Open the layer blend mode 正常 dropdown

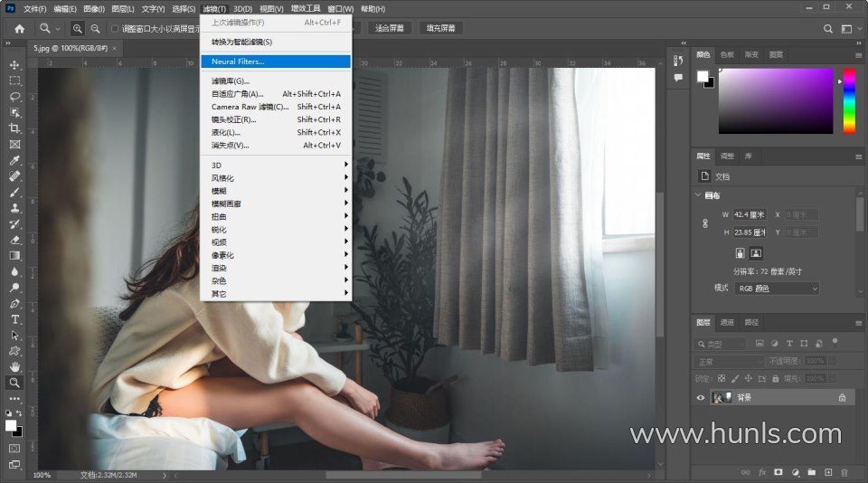[x=729, y=362]
